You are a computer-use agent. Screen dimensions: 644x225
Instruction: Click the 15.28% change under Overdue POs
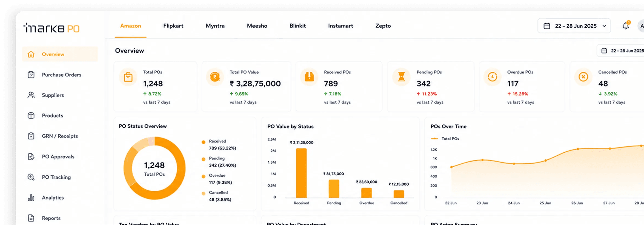point(518,94)
